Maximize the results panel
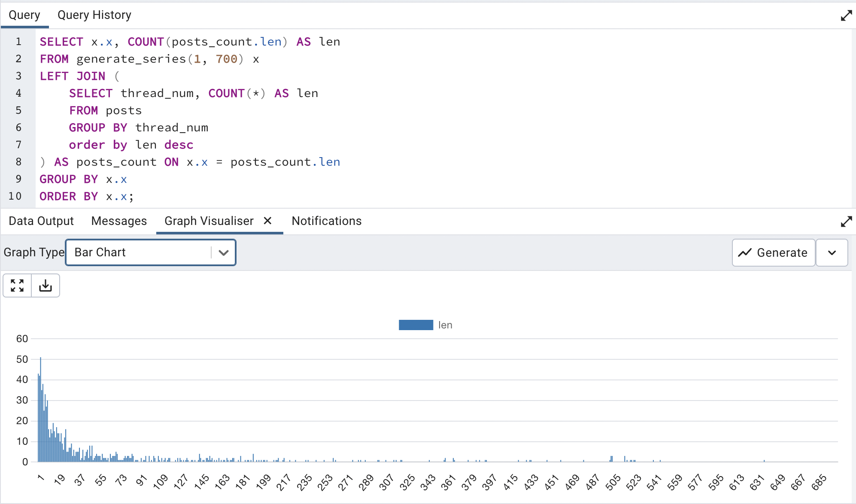The image size is (856, 504). point(846,222)
